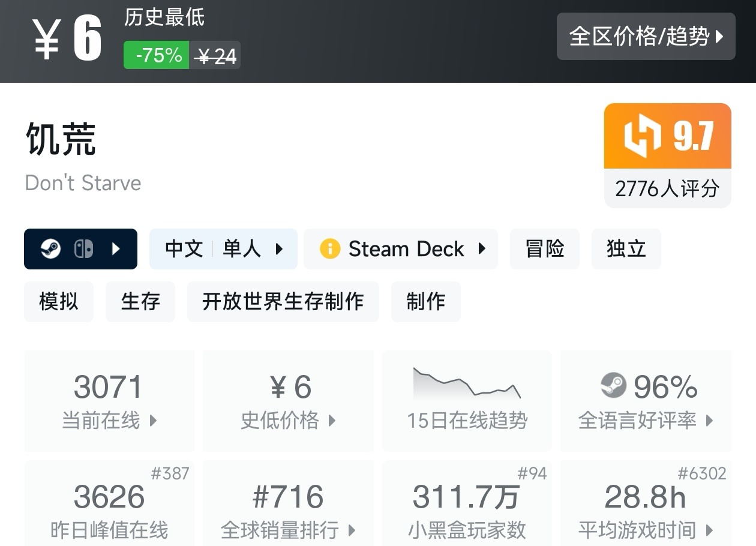Viewport: 756px width, 546px height.
Task: Select the 冒险 genre tag
Action: (544, 249)
